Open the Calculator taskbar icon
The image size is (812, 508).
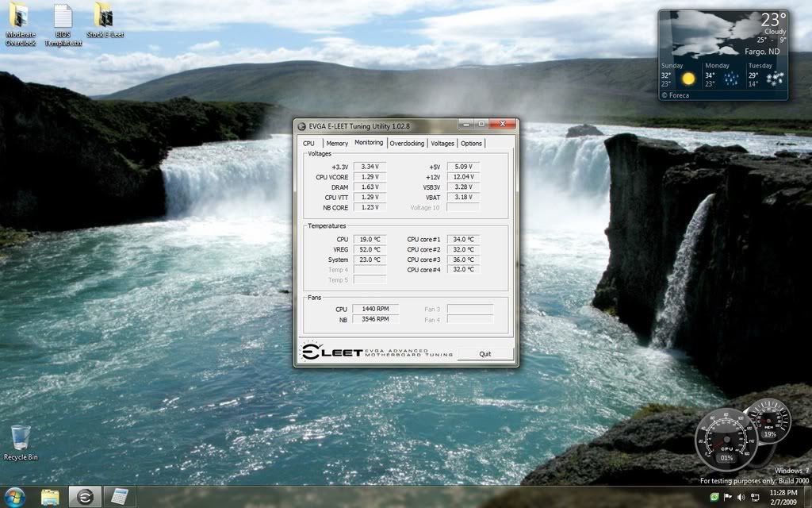pyautogui.click(x=119, y=497)
